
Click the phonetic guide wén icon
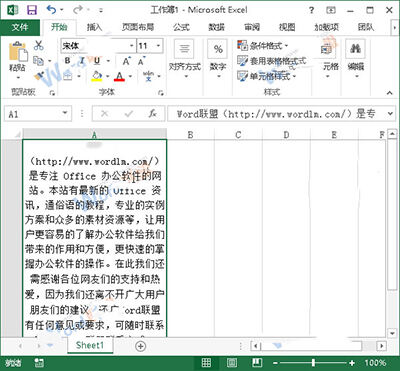point(149,76)
